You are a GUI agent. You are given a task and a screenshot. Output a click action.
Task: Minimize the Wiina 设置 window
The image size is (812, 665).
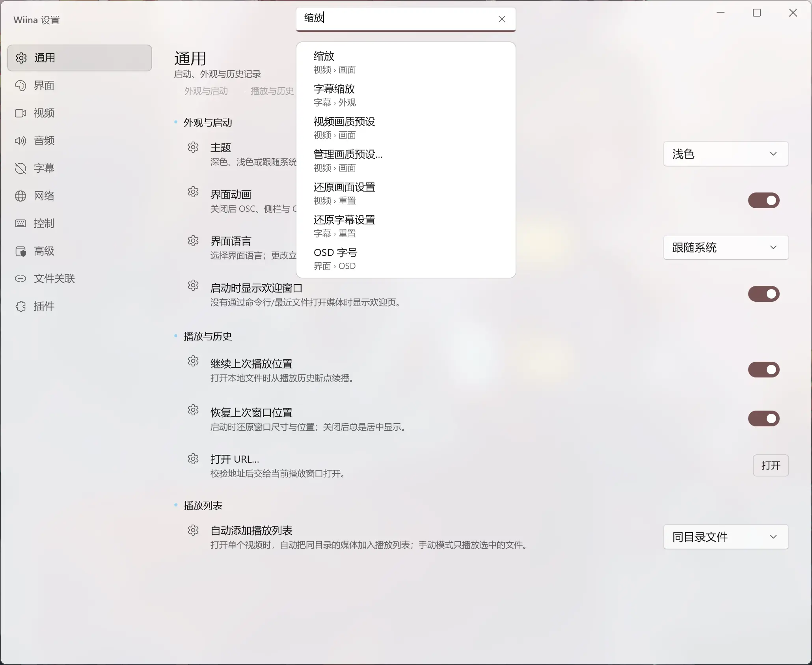click(721, 13)
